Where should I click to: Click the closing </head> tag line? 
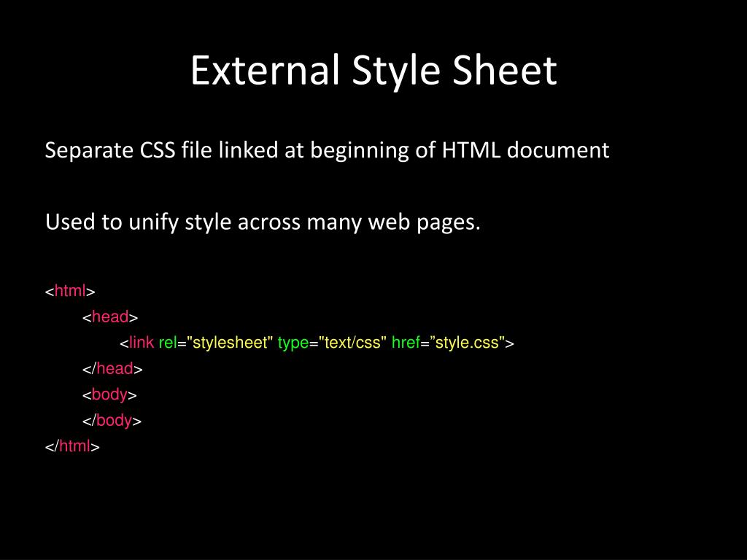112,368
